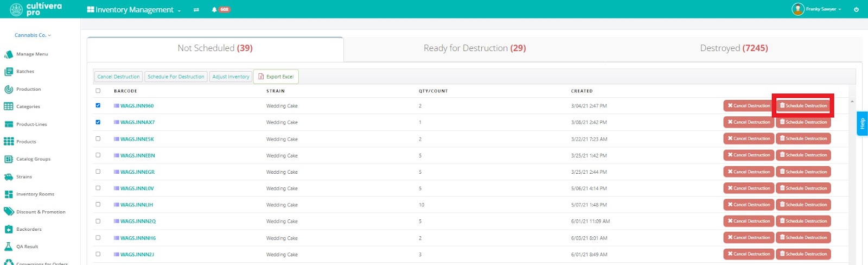
Task: Open the Inventory Rooms sidebar icon
Action: 9,194
